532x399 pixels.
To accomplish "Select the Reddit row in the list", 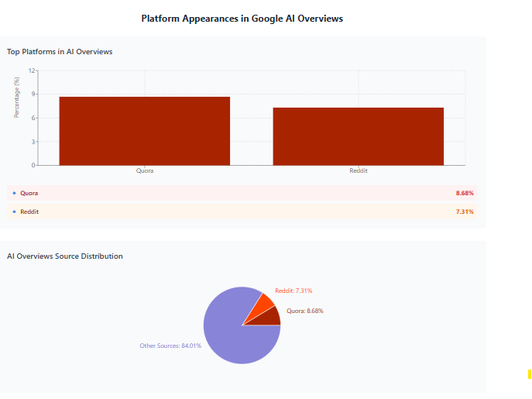I will (x=242, y=212).
